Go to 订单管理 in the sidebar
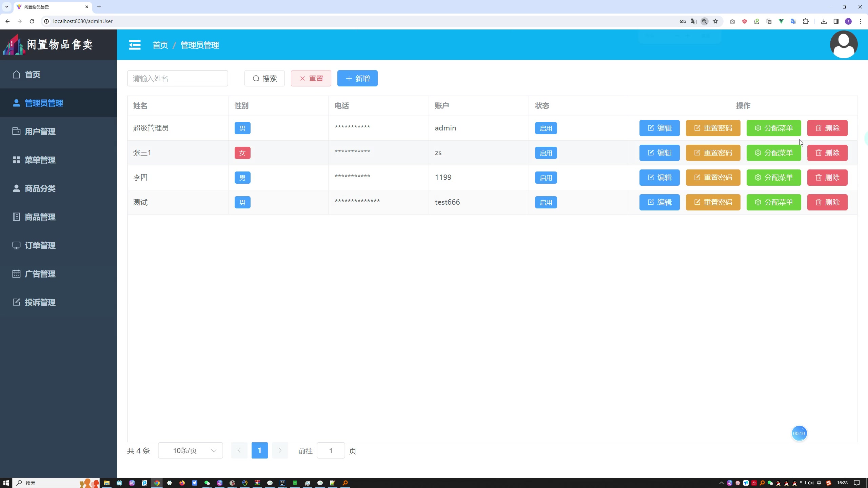This screenshot has width=868, height=488. [58, 245]
